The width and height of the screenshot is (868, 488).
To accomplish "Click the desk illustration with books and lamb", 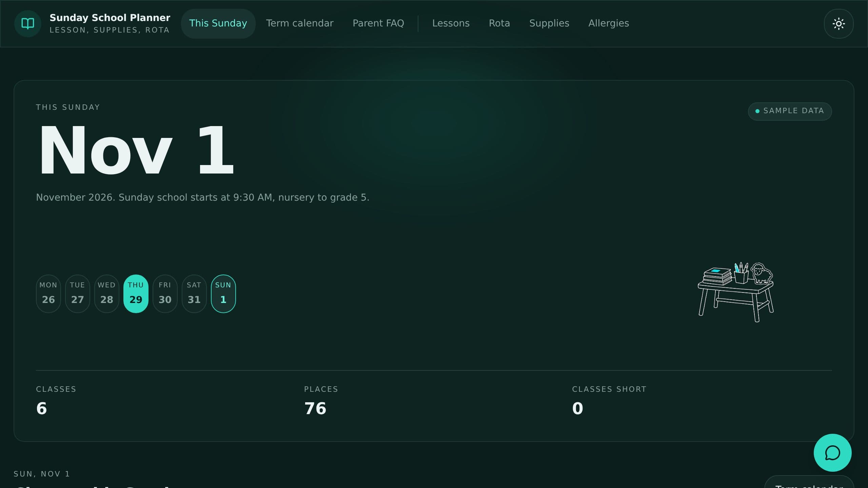I will 736,292.
